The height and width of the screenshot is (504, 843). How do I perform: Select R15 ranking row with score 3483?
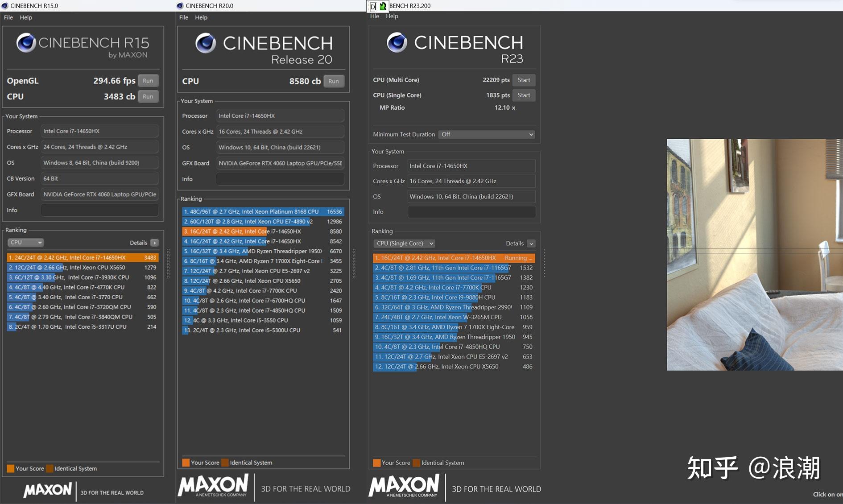pyautogui.click(x=83, y=258)
